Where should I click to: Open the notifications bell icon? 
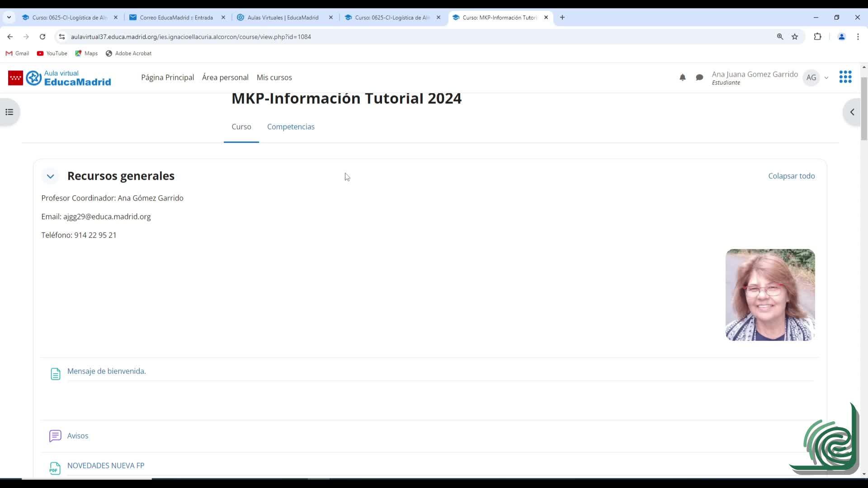coord(682,78)
